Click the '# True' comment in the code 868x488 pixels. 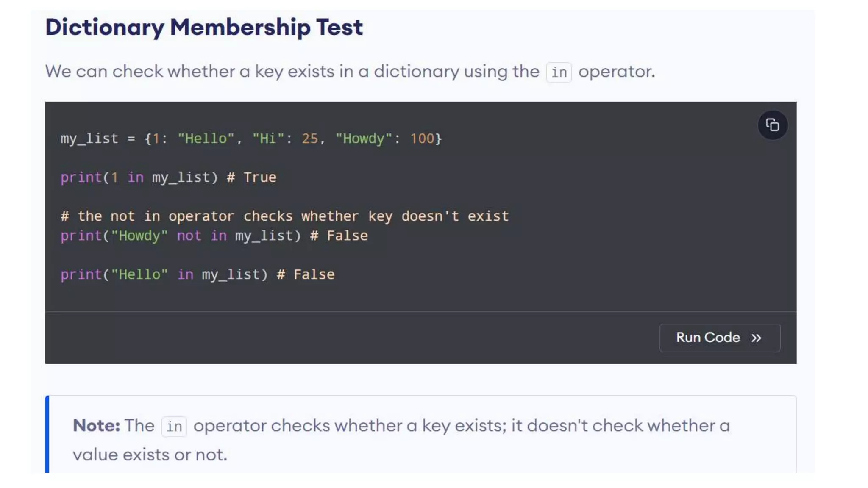(x=252, y=177)
